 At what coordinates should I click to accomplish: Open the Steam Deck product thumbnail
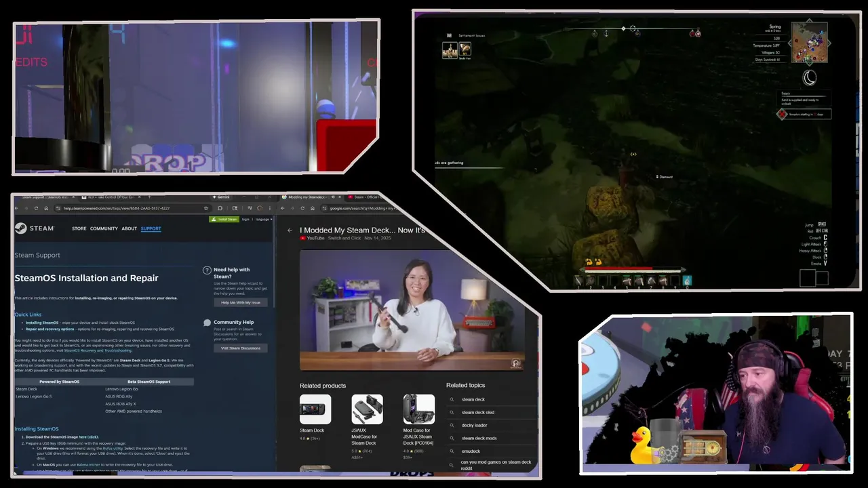pos(315,409)
